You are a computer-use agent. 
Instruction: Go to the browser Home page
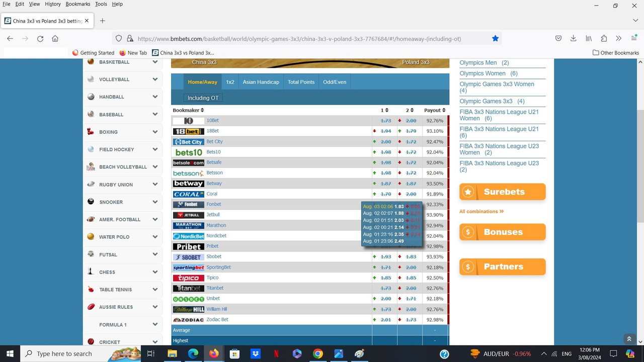pyautogui.click(x=55, y=38)
